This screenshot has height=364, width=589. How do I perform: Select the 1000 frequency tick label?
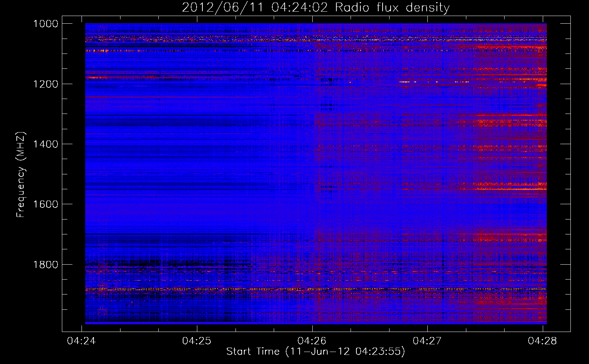pos(46,24)
